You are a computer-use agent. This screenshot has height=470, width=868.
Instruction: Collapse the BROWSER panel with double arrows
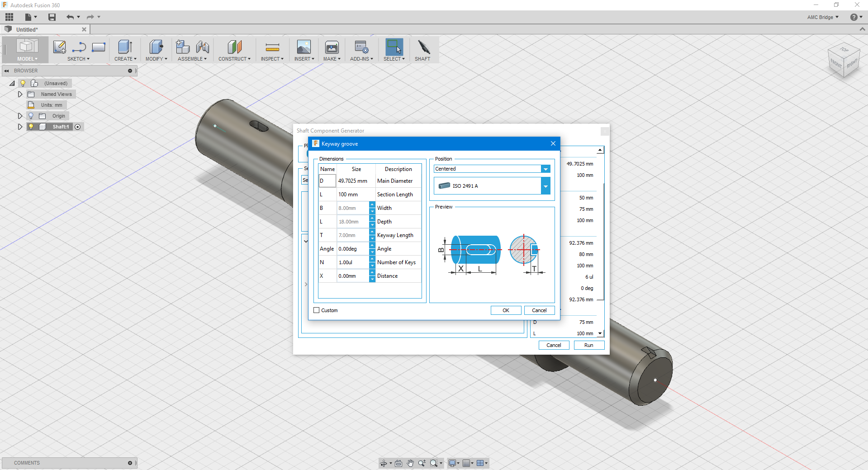[x=6, y=71]
